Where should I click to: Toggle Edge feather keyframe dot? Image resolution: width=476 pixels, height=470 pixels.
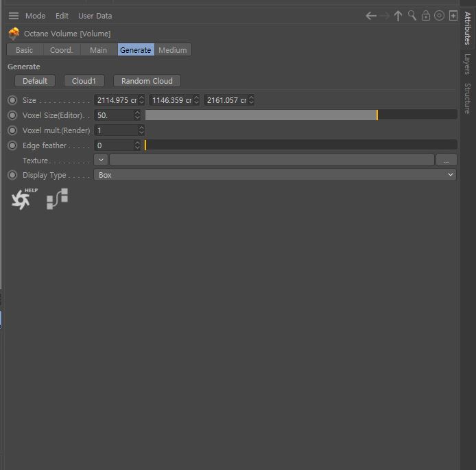point(12,145)
